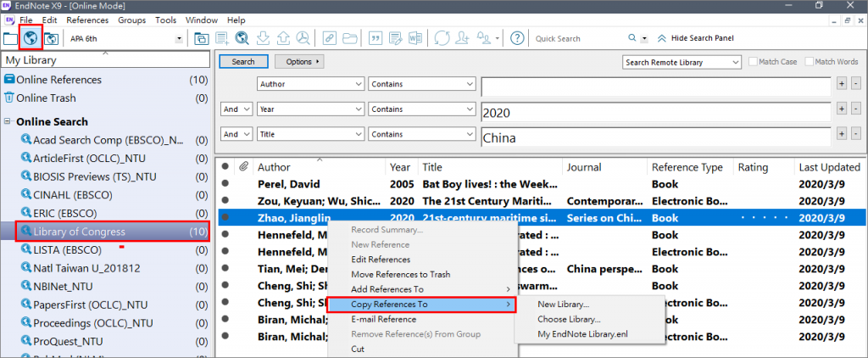868x358 pixels.
Task: Click the Open Link icon
Action: [x=330, y=38]
